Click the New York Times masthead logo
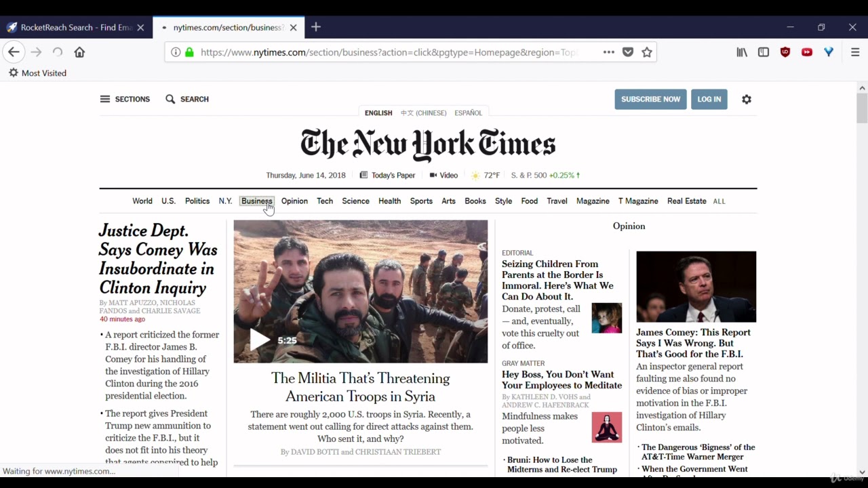The height and width of the screenshot is (488, 868). coord(428,144)
